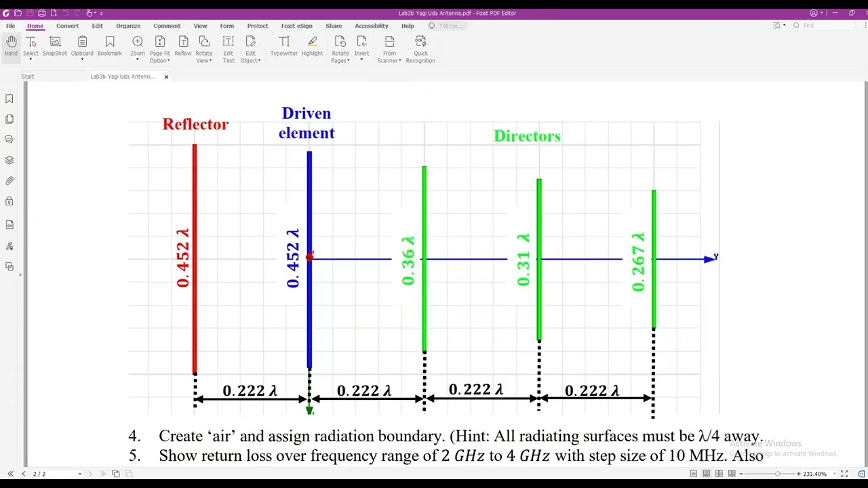The width and height of the screenshot is (868, 488).
Task: Open the Clipboard tool
Action: (82, 46)
